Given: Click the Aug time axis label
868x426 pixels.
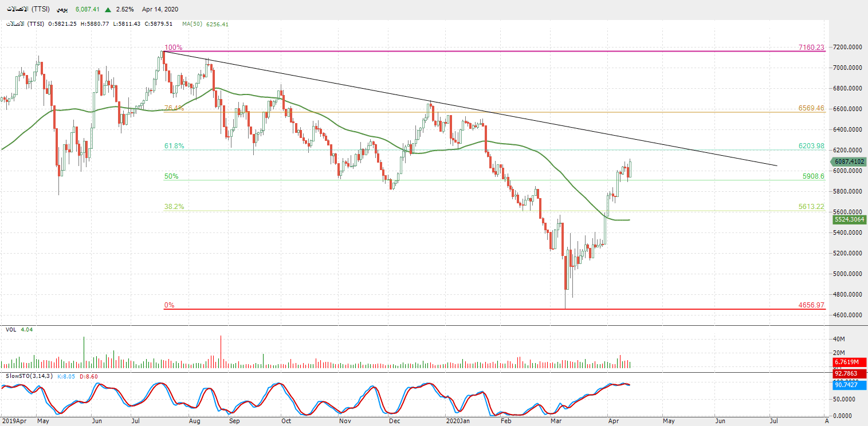Looking at the screenshot, I should point(194,421).
